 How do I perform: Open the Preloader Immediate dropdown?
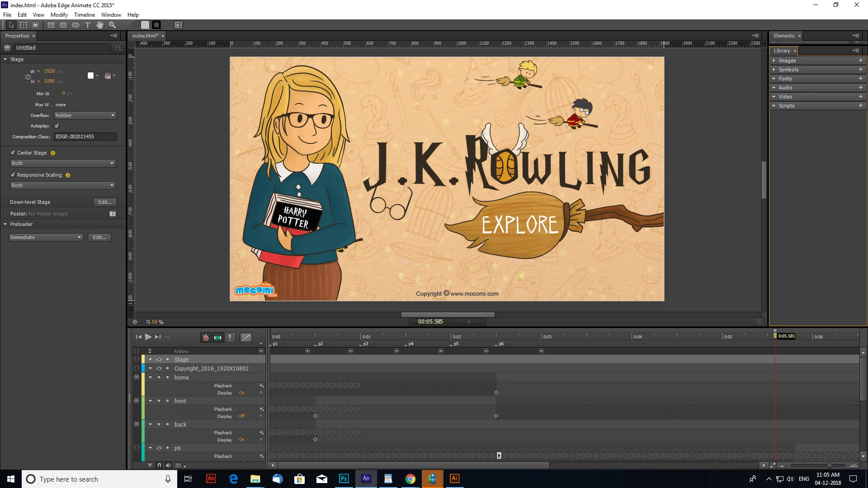[46, 238]
